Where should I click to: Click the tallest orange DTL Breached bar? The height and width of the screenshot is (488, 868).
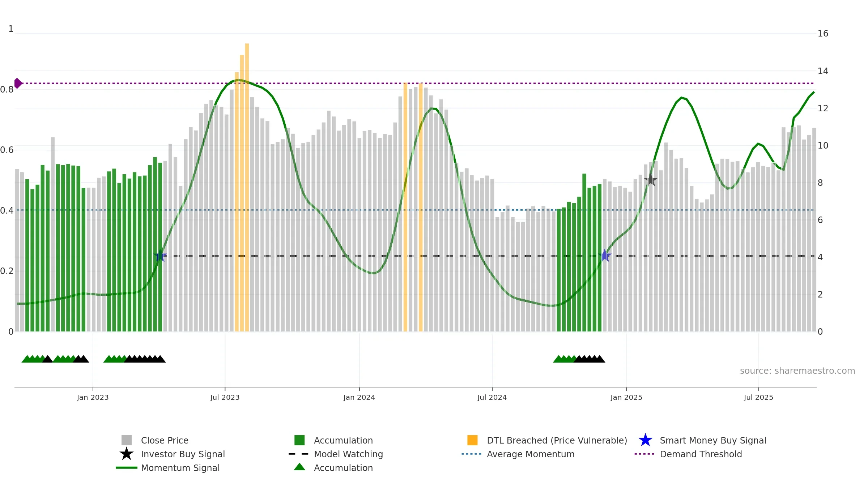[x=247, y=187]
